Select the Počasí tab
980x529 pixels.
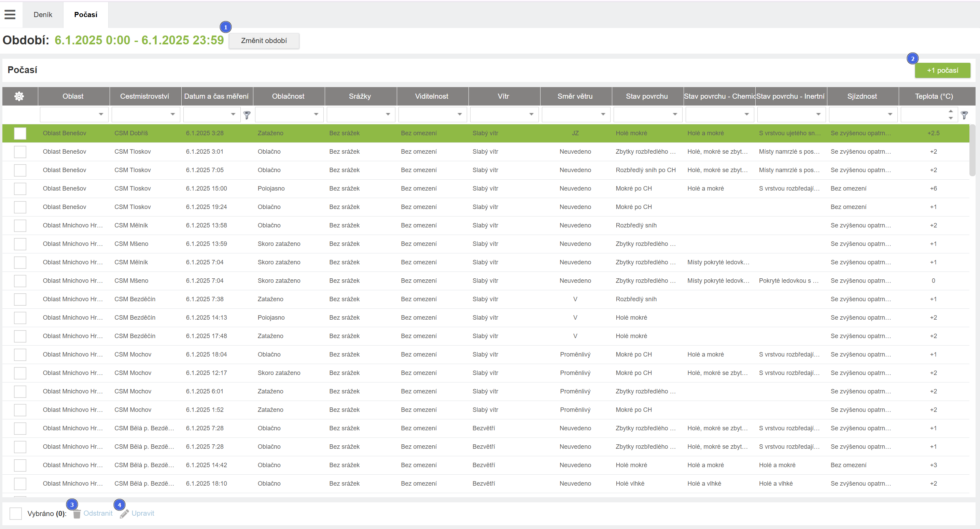coord(86,14)
